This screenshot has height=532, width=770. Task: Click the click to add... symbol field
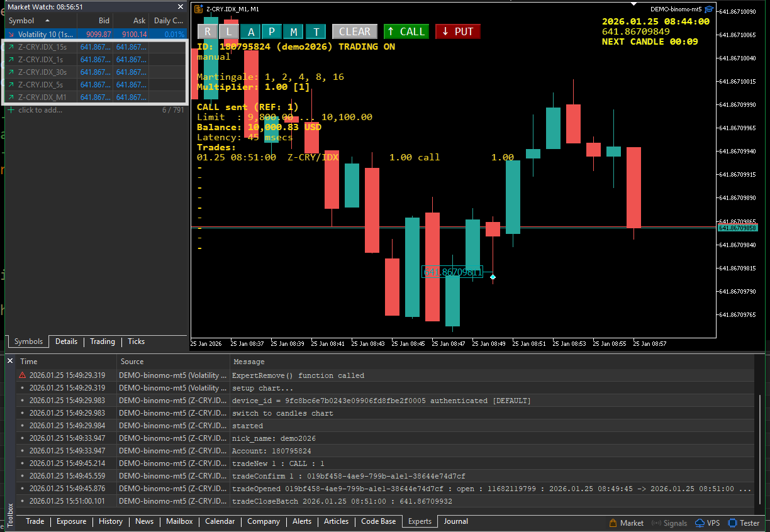coord(40,110)
